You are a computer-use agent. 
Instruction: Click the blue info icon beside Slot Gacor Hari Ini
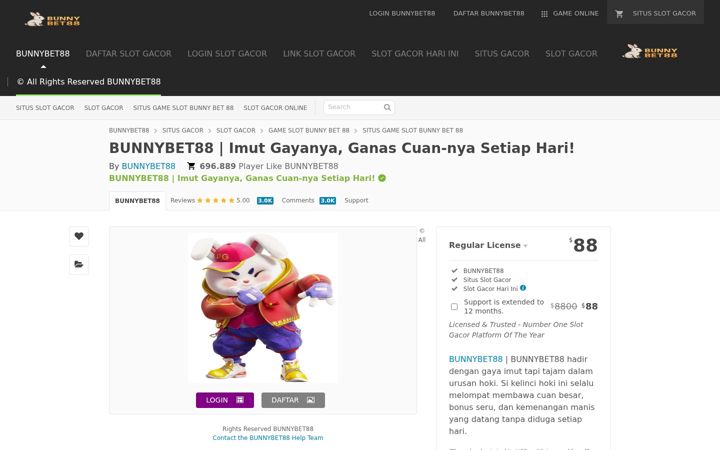(523, 288)
